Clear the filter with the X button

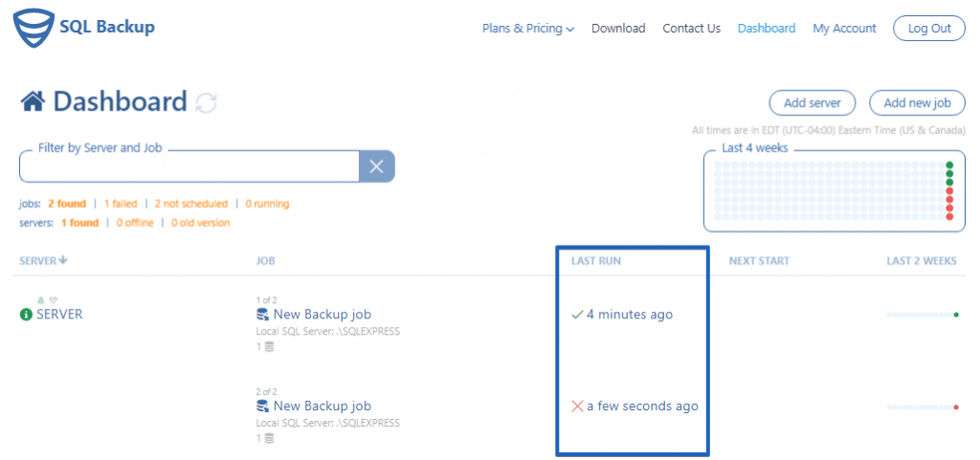click(376, 167)
